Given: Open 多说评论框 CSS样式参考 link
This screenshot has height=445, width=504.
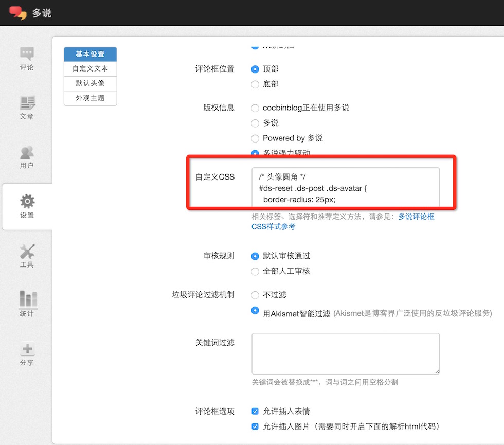Looking at the screenshot, I should point(343,222).
